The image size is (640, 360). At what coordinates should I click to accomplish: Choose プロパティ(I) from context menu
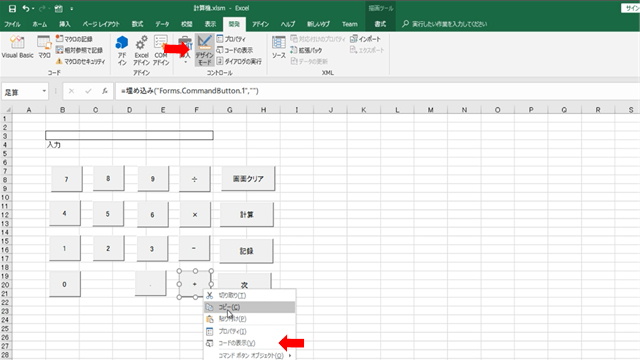[249, 331]
